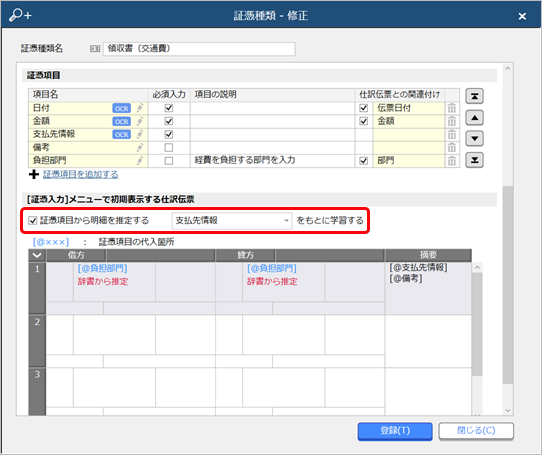Toggle 伝票日付 journal association checkbox
Screen dimensions: 542x455
[363, 108]
